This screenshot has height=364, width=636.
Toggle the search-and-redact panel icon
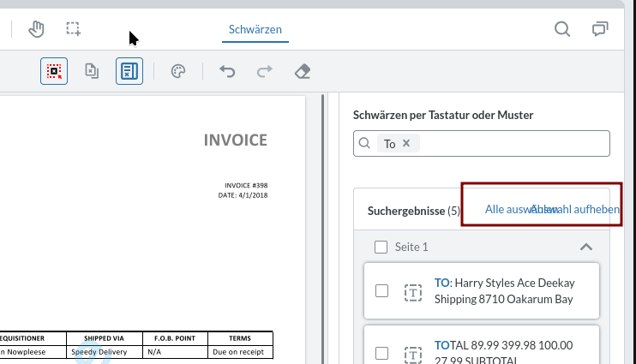tap(129, 71)
